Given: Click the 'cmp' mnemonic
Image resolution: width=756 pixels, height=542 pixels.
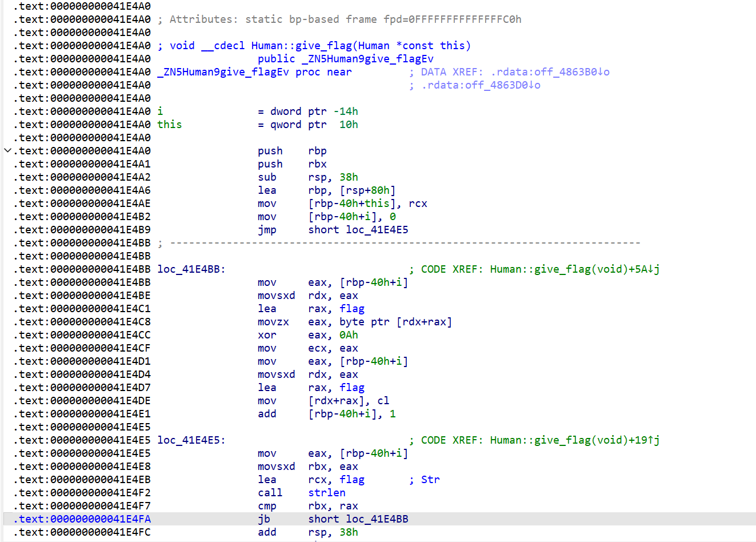Looking at the screenshot, I should click(x=267, y=506).
